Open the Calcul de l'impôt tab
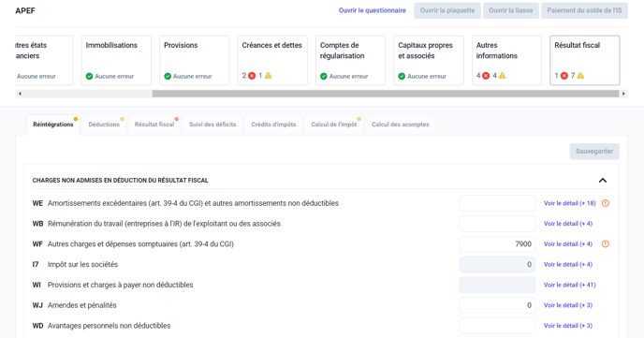Image resolution: width=644 pixels, height=338 pixels. pyautogui.click(x=334, y=125)
